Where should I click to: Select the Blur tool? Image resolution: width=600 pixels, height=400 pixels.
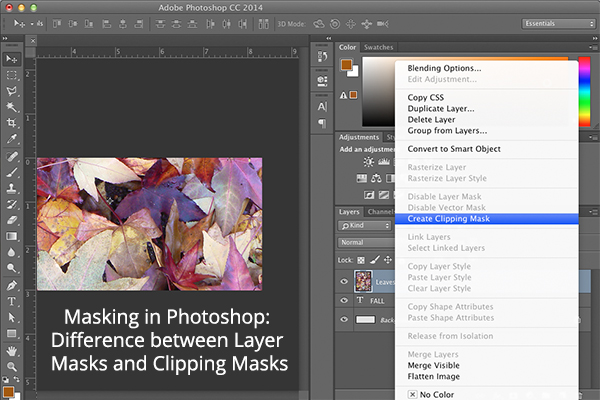11,252
